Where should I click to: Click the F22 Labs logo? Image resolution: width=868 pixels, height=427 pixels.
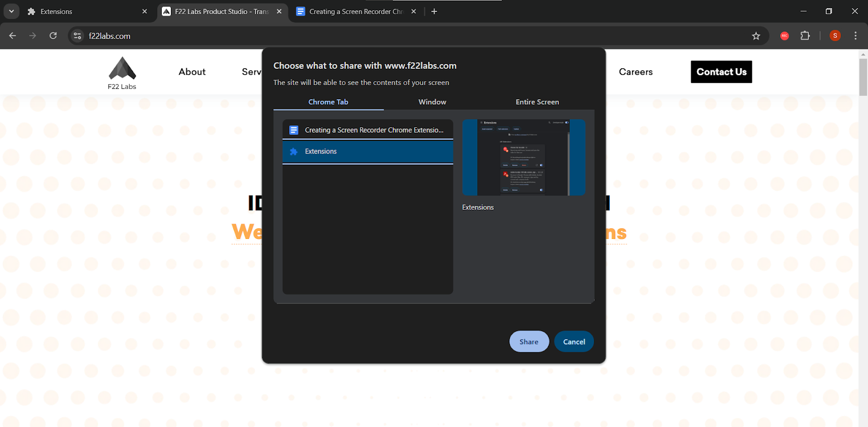pos(122,73)
